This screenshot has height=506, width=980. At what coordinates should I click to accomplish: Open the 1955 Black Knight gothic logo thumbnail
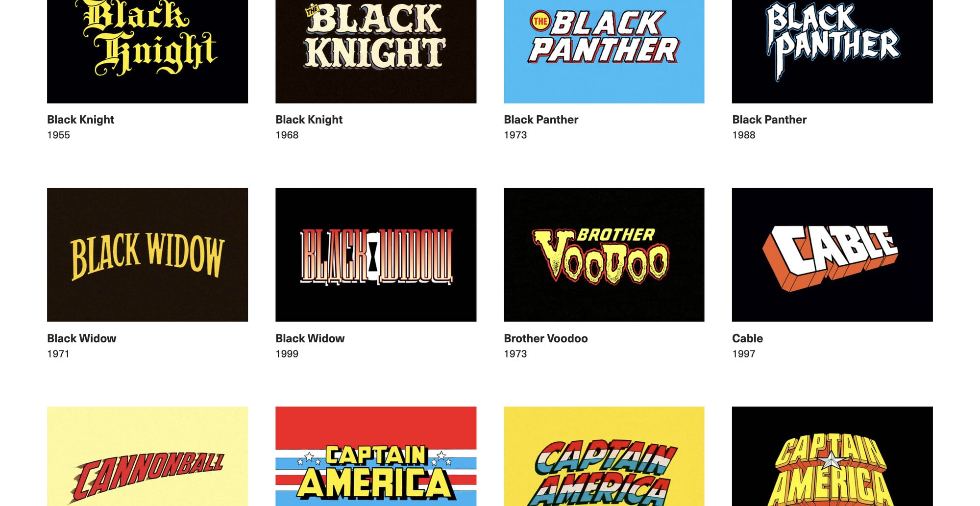tap(147, 51)
